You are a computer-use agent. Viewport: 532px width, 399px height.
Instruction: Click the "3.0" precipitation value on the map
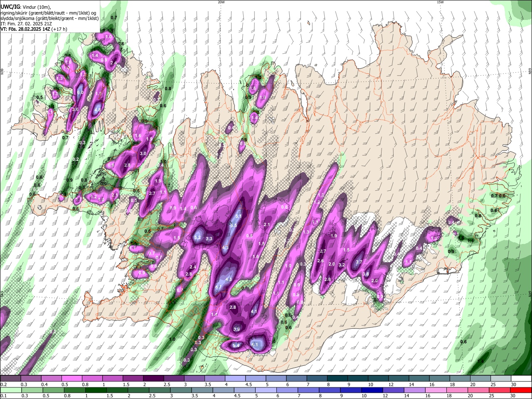pyautogui.click(x=143, y=153)
